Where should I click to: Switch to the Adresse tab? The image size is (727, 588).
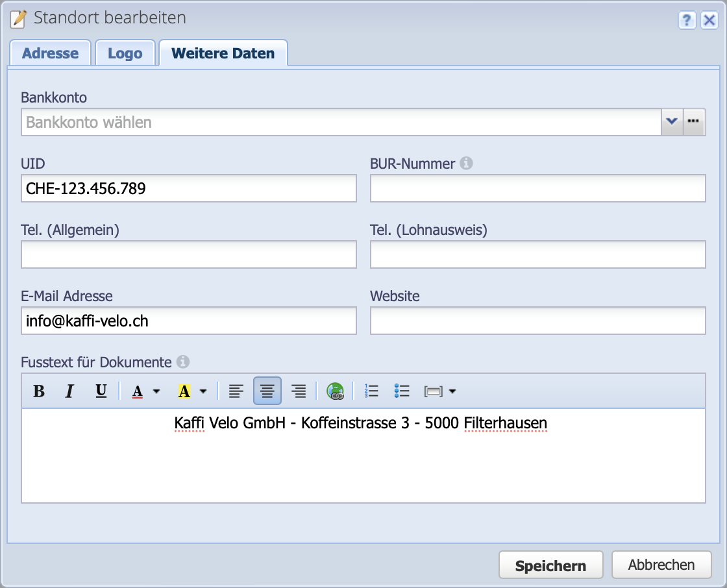pos(50,53)
